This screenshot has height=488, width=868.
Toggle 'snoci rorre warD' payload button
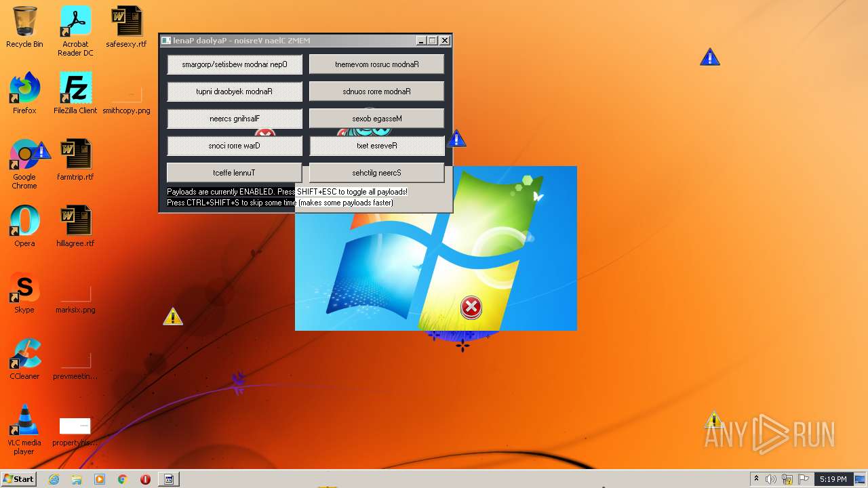coord(235,146)
